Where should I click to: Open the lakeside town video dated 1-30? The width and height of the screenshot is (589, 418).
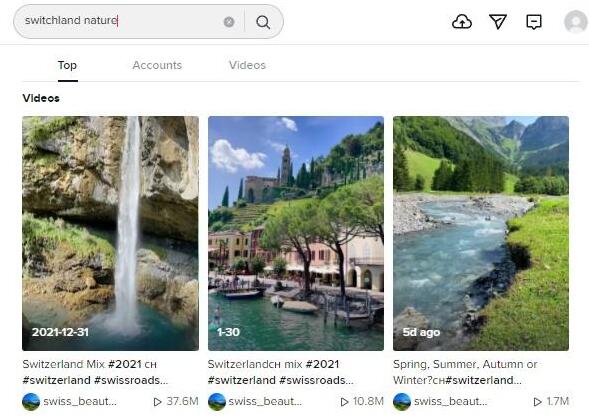pos(296,233)
